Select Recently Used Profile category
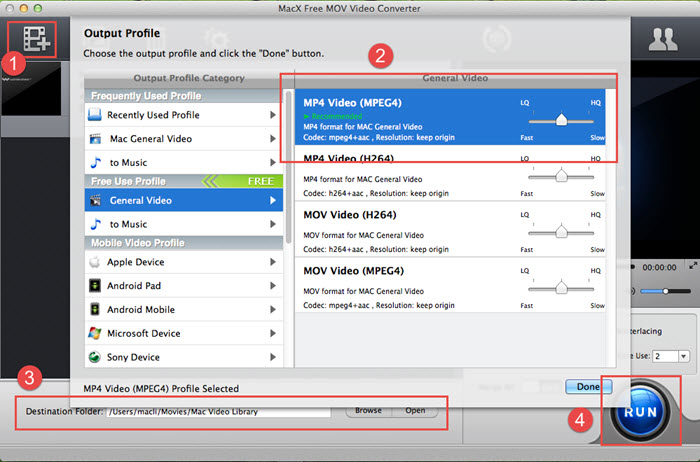Viewport: 700px width, 462px height. 183,115
